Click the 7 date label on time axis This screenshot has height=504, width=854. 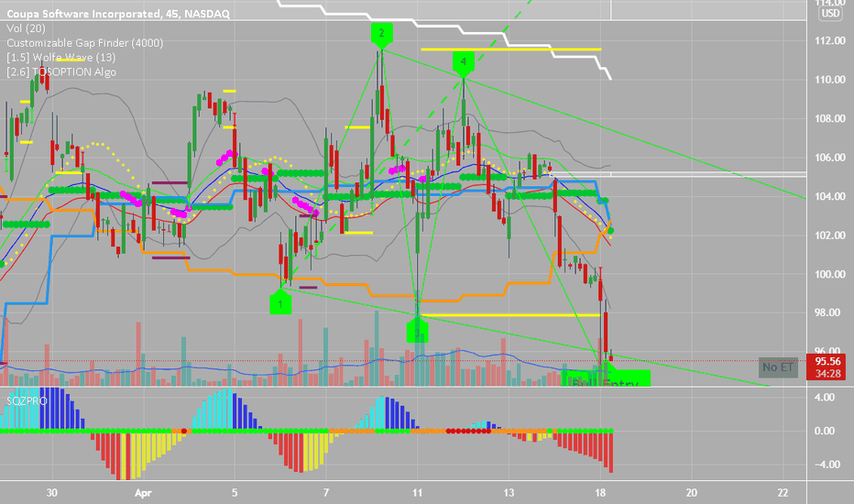point(325,493)
